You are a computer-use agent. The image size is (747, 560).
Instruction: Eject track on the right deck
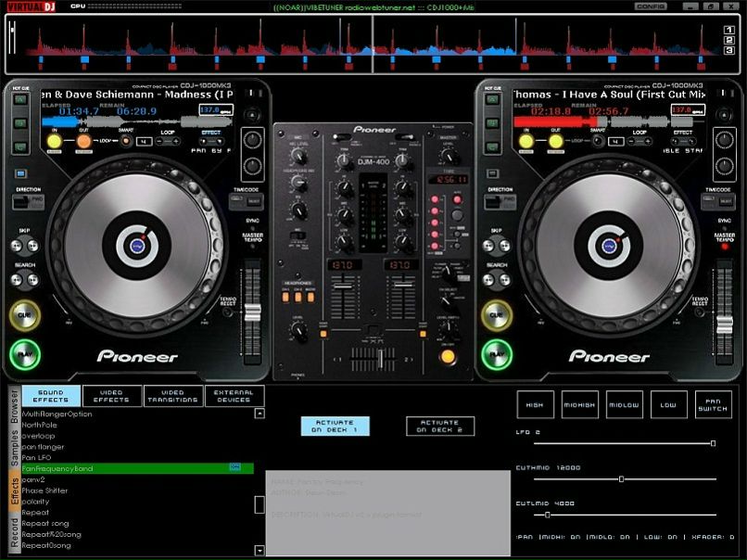[x=724, y=115]
